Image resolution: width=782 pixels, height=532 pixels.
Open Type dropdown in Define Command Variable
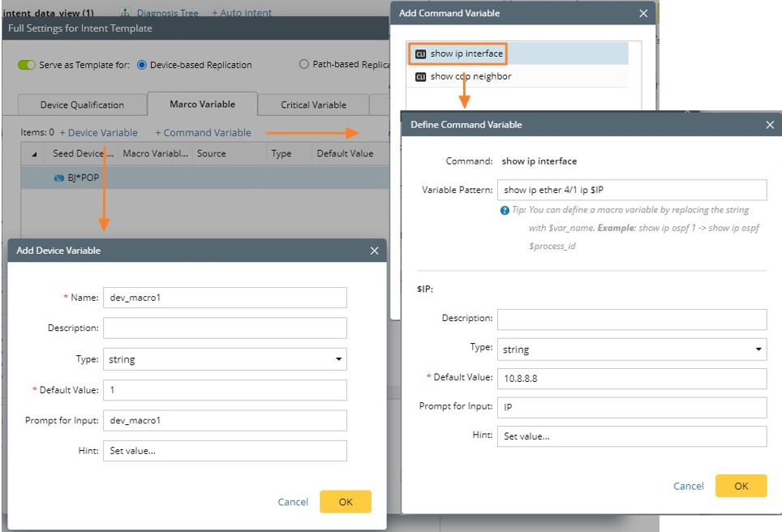click(x=631, y=350)
